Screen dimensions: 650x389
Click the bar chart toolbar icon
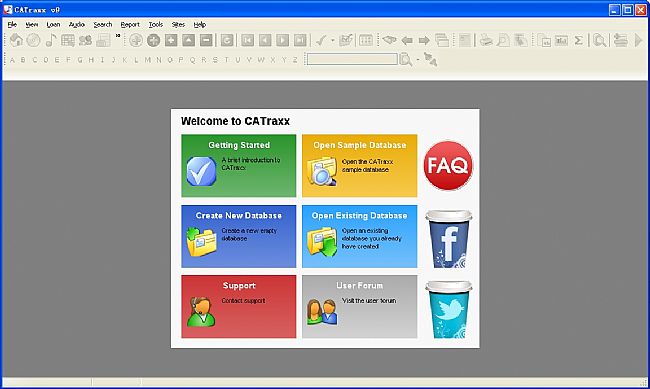pyautogui.click(x=561, y=40)
